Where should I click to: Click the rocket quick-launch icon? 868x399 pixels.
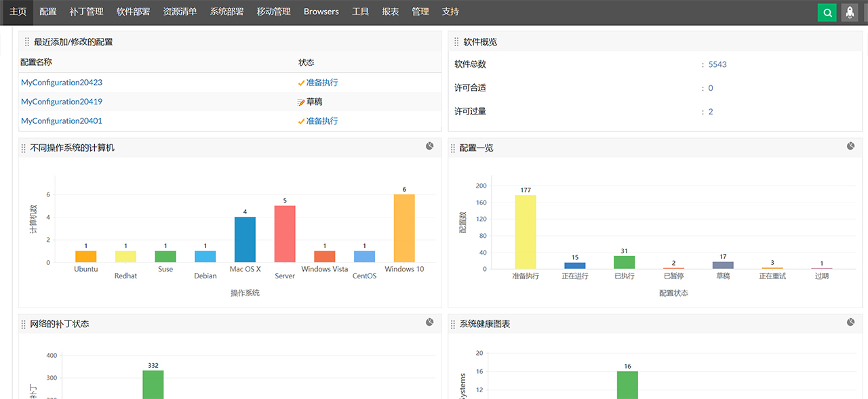point(850,12)
